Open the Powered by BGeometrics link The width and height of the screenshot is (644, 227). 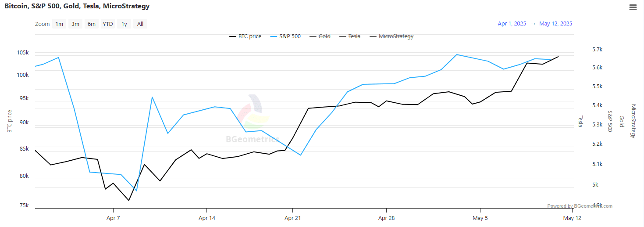coord(580,206)
